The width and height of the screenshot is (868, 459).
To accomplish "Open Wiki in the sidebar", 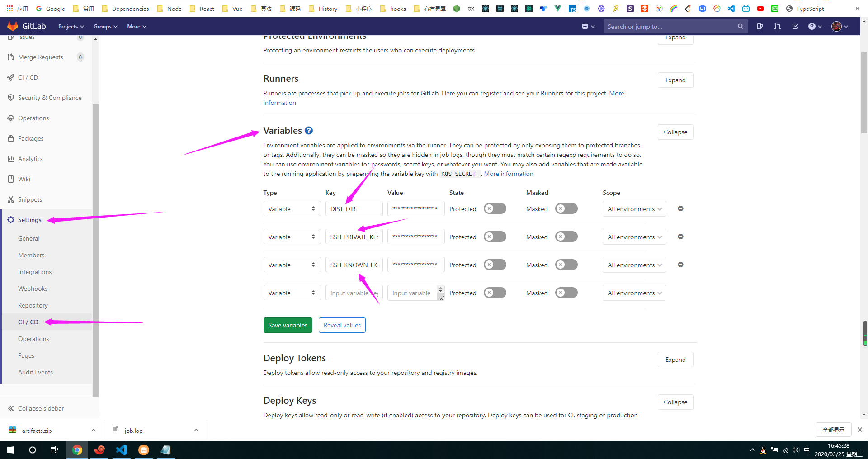I will pos(24,179).
